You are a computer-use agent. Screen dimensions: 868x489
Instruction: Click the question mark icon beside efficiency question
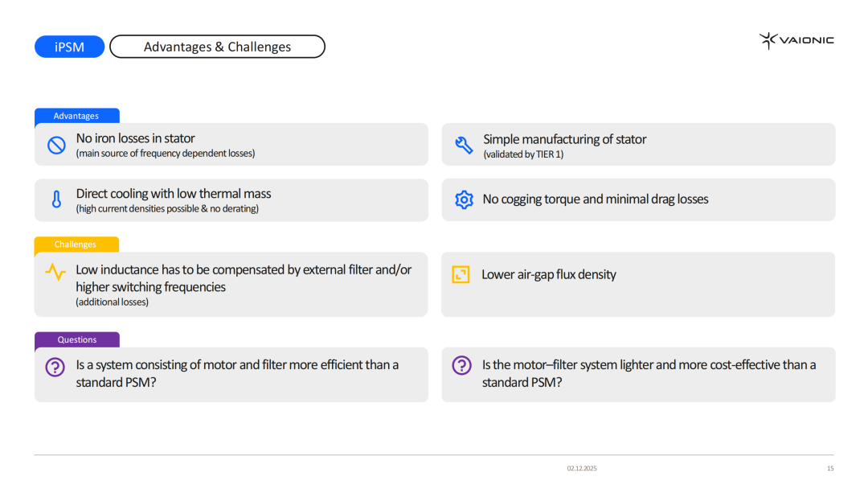55,368
